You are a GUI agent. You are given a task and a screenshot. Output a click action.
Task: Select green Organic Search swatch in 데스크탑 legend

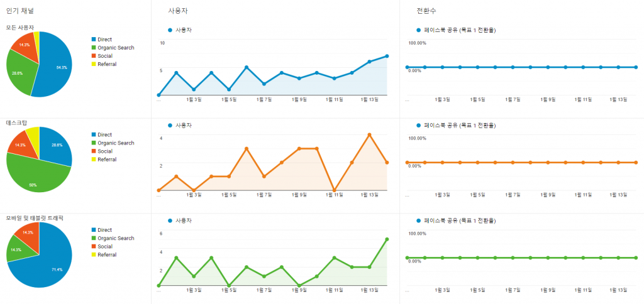(x=94, y=143)
